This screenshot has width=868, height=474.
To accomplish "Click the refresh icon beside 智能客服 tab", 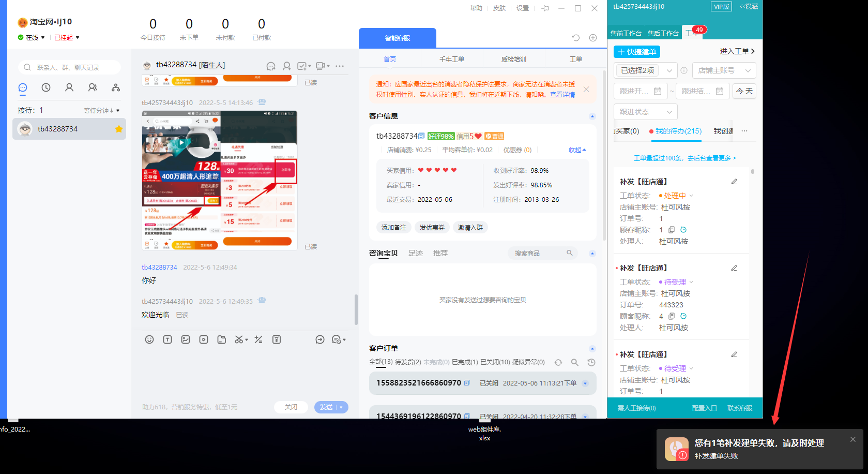I will [576, 38].
